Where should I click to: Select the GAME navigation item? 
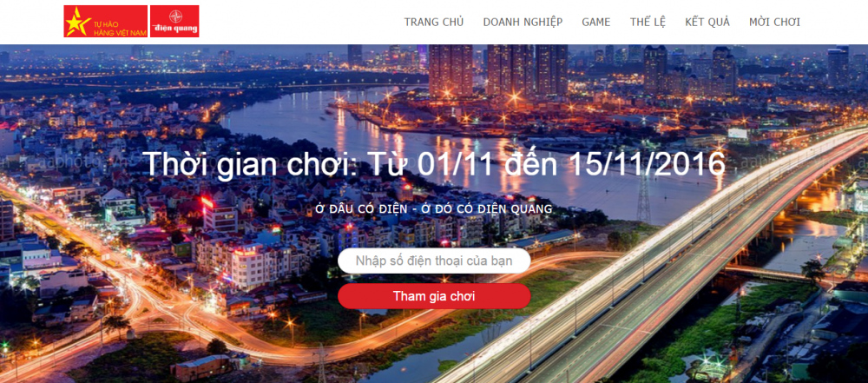(x=595, y=23)
